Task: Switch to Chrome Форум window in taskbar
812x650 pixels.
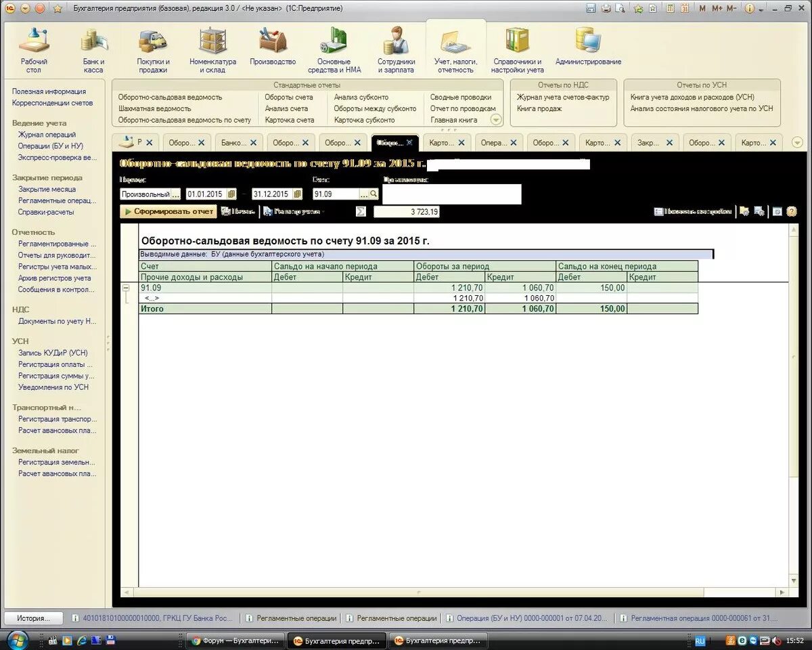Action: click(x=235, y=641)
